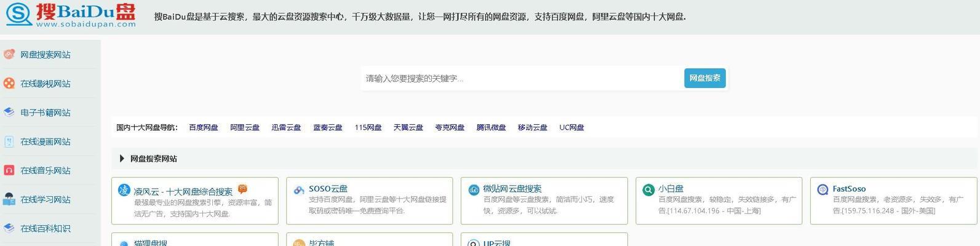Image resolution: width=980 pixels, height=246 pixels.
Task: Click the 小白盘 description with 114.67.104.196
Action: pyautogui.click(x=727, y=205)
